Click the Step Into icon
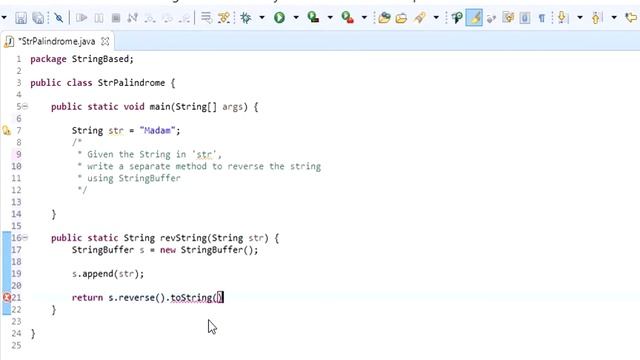Viewport: 640px width, 360px height. pyautogui.click(x=150, y=18)
